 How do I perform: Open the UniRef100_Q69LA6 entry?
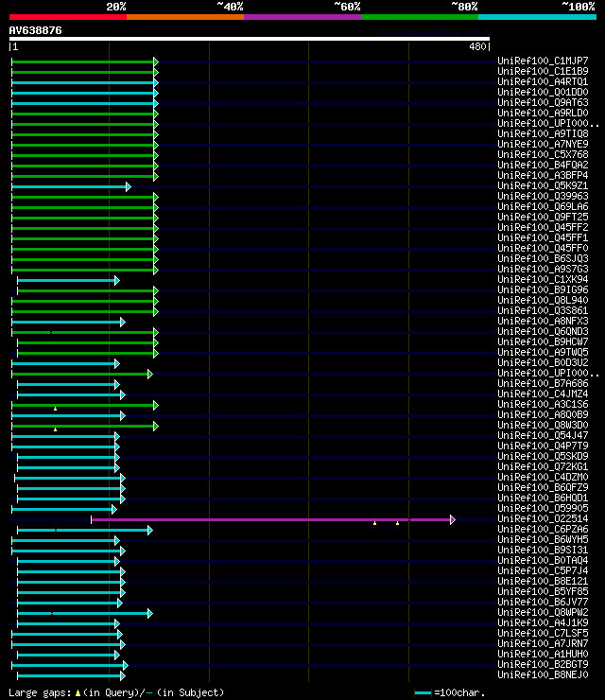[x=543, y=207]
